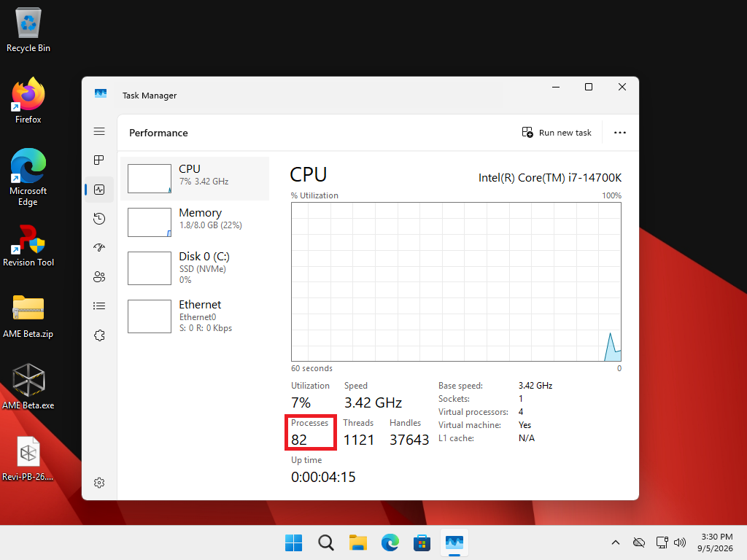Click the Virtual processors value 4

(x=521, y=412)
